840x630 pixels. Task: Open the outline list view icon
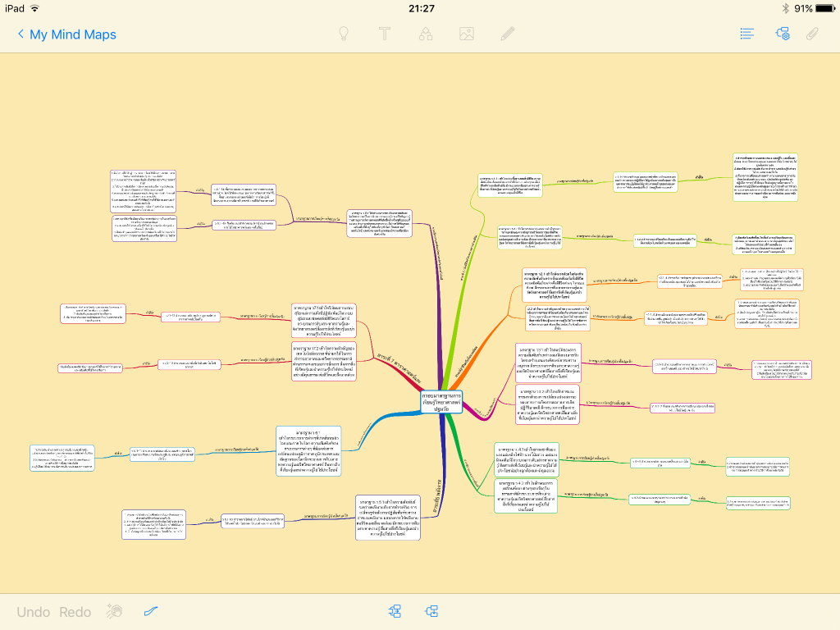746,34
